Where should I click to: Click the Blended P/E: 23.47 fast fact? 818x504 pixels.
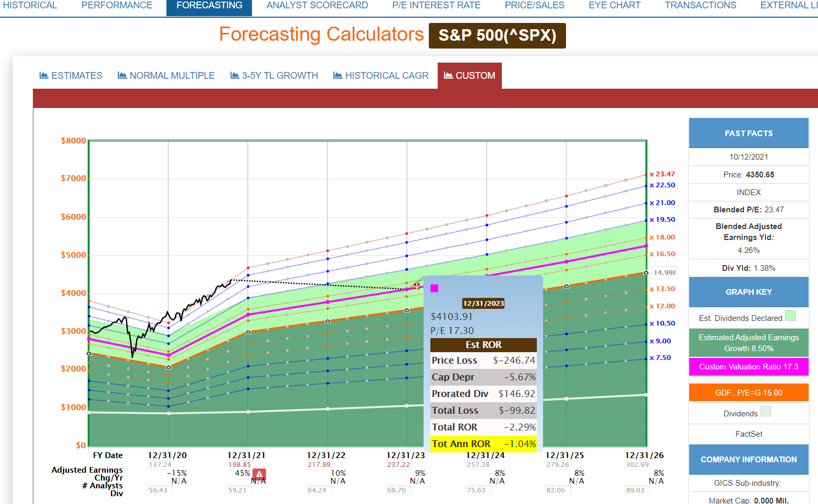click(749, 210)
